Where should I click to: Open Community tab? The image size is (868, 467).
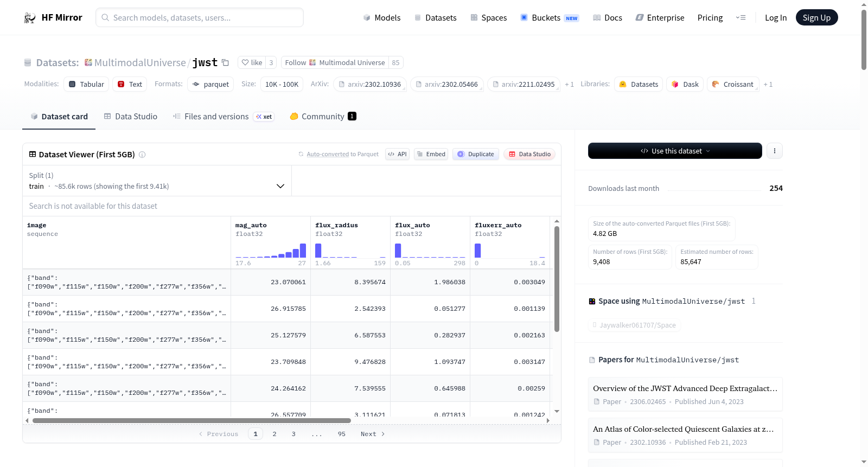(x=323, y=116)
